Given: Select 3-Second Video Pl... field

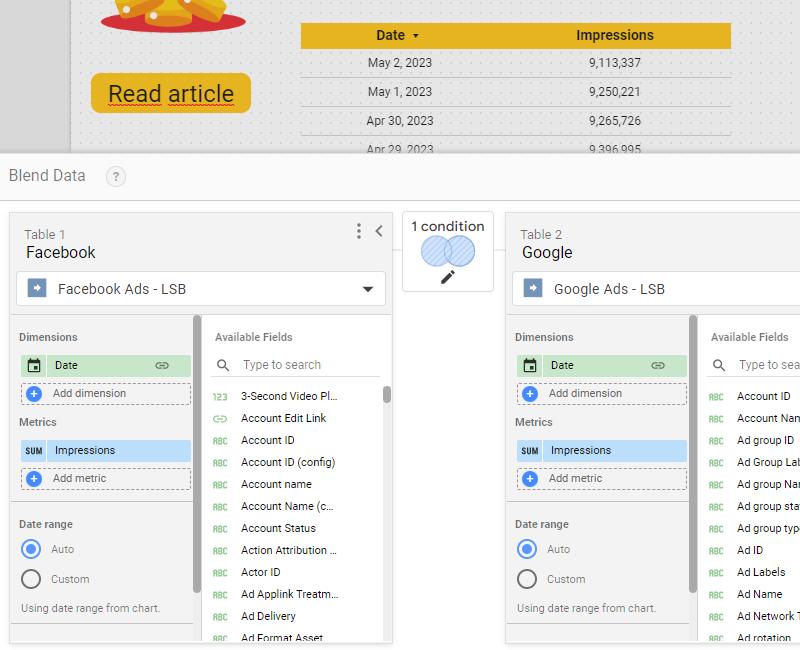Looking at the screenshot, I should [289, 396].
